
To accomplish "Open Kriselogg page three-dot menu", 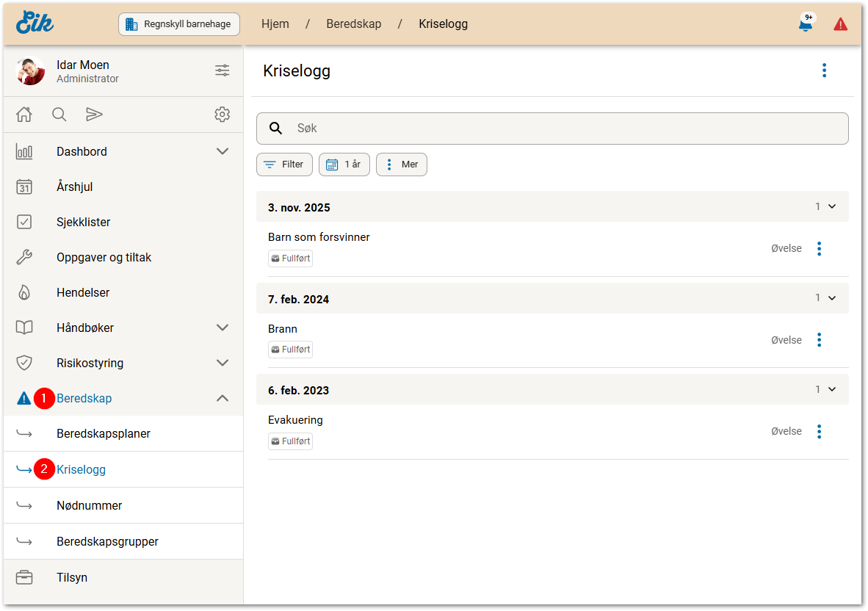I will [x=824, y=70].
